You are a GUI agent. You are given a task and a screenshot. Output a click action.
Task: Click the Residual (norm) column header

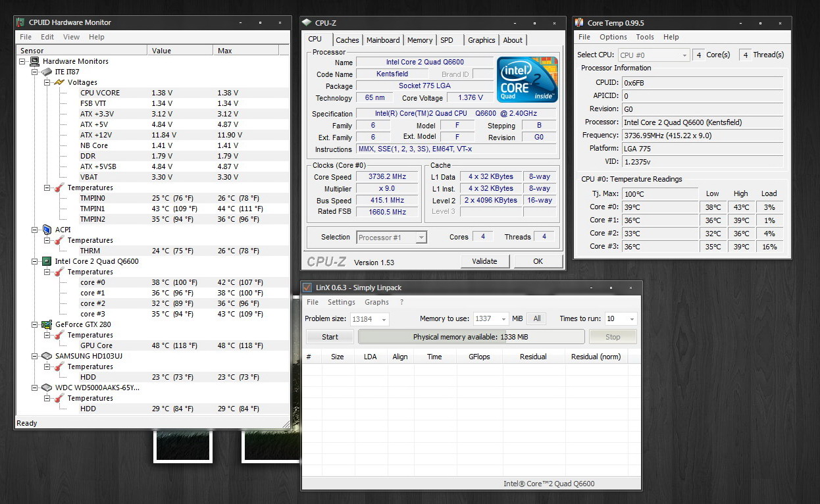click(x=596, y=357)
